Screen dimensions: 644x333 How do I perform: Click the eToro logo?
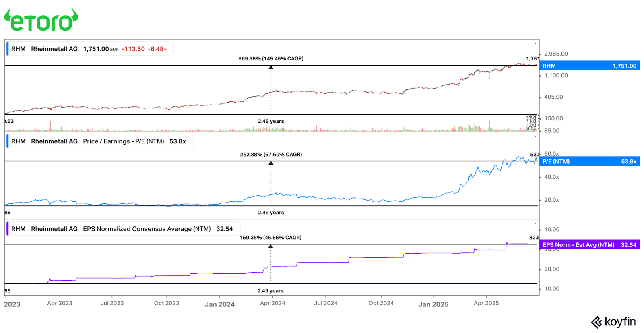41,20
